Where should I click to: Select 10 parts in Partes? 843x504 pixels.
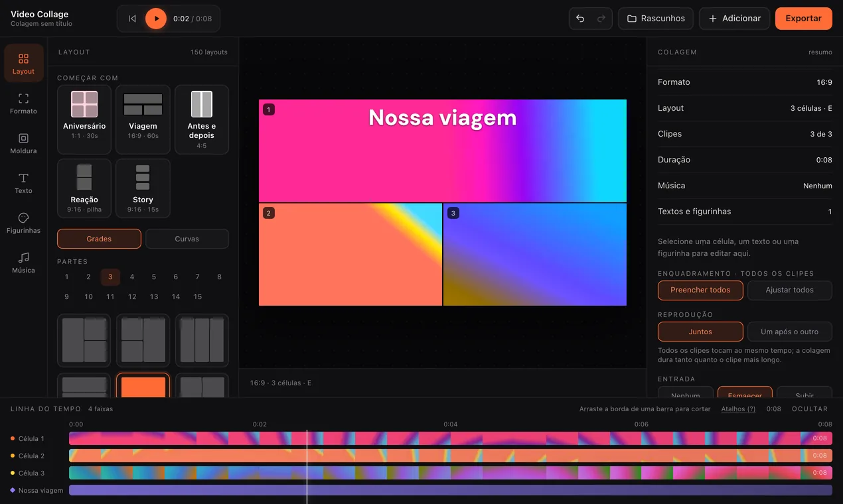(88, 296)
